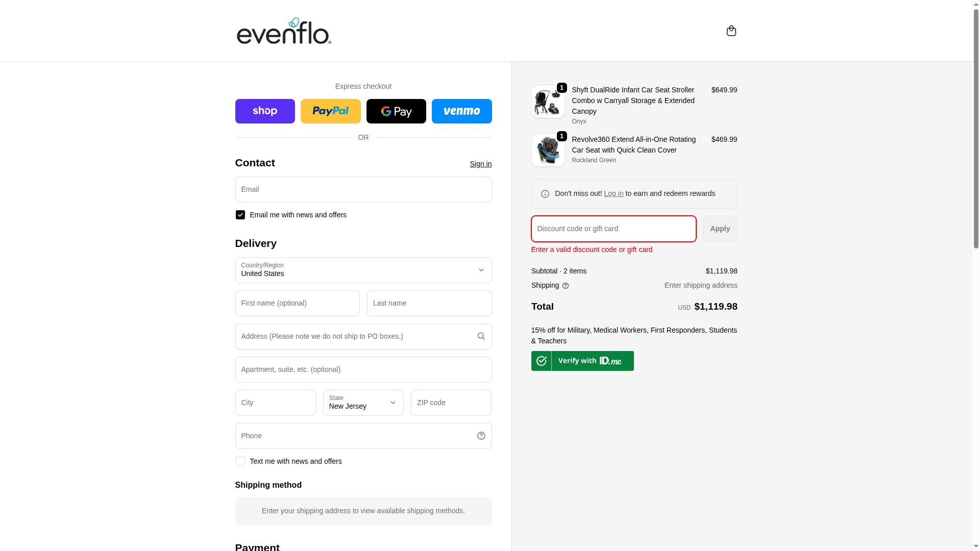Click Verify with ID.me button
This screenshot has height=551, width=980.
pos(582,361)
